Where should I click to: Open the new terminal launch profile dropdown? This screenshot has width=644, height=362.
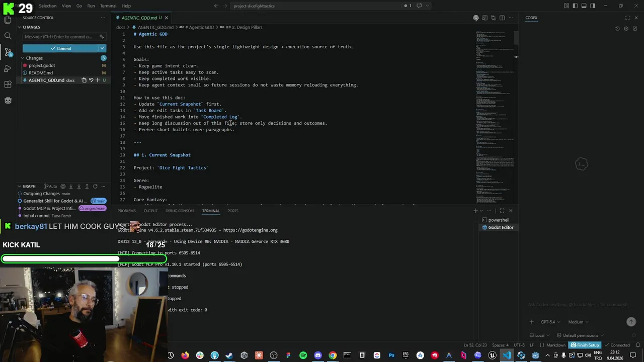[x=481, y=211]
